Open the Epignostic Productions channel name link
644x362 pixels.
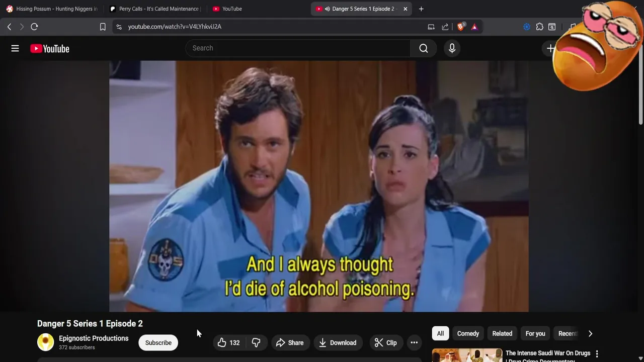[94, 338]
